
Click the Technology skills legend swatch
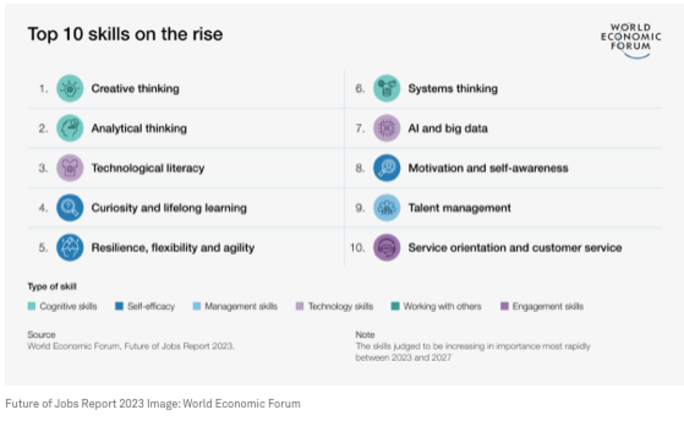(299, 306)
